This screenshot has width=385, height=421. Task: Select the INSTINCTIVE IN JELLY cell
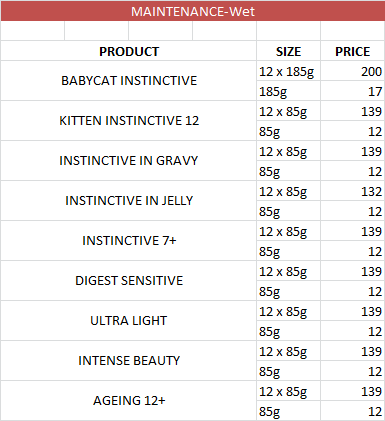[129, 201]
